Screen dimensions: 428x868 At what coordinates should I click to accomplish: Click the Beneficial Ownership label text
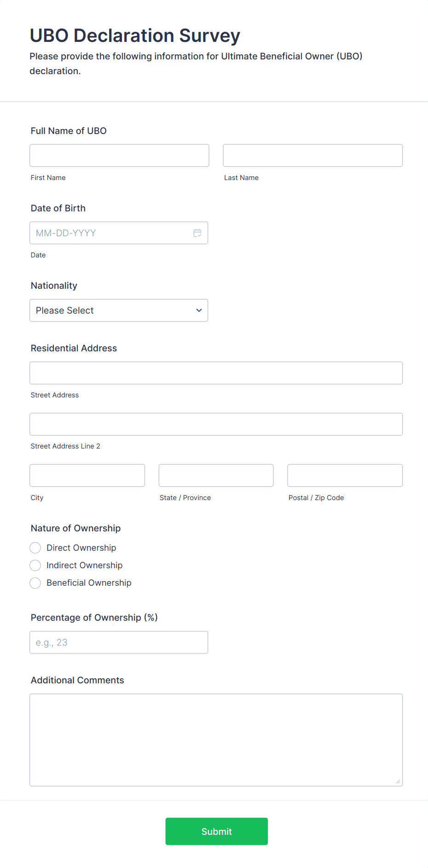click(89, 583)
